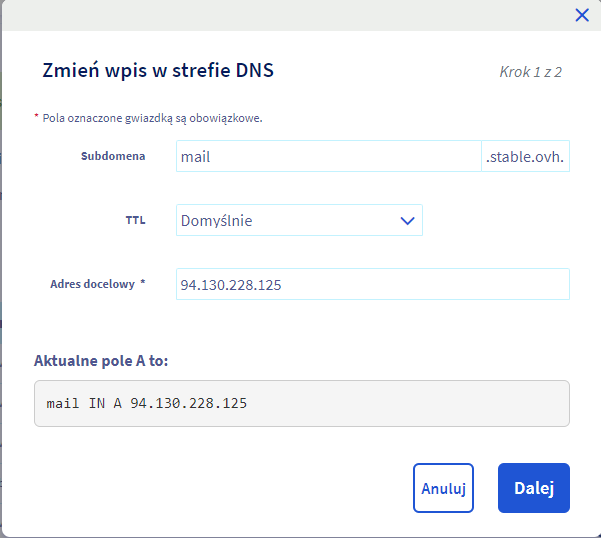Proceed with the Dalej button
Image resolution: width=601 pixels, height=538 pixels.
click(533, 488)
